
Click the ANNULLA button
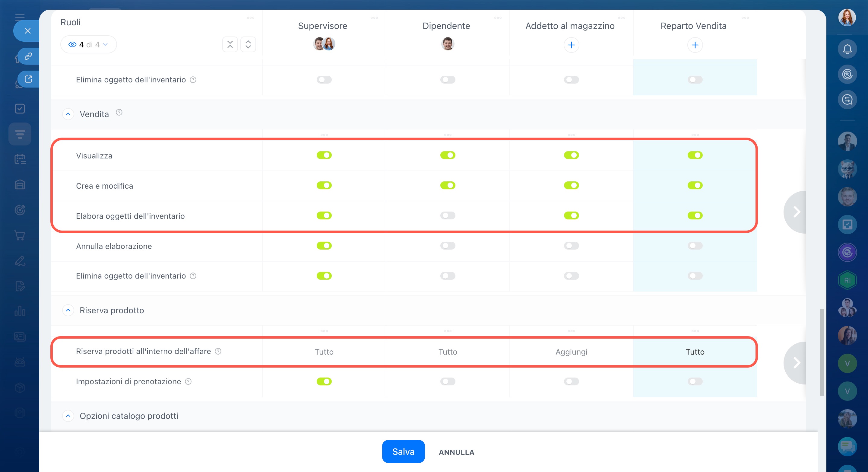click(456, 452)
